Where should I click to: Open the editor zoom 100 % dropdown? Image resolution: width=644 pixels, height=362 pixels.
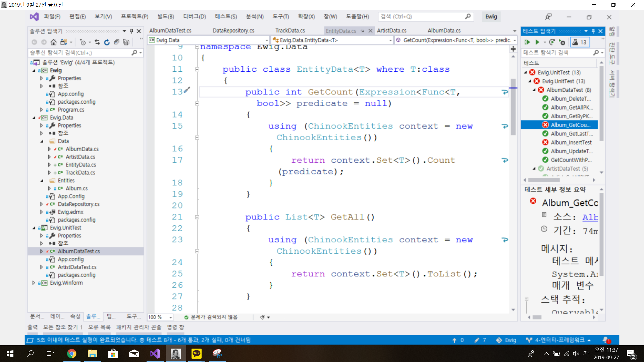pos(171,317)
